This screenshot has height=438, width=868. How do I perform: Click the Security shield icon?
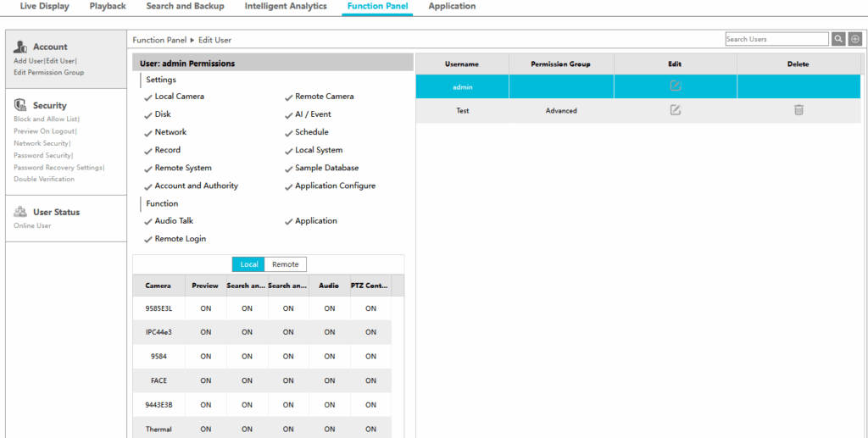20,105
